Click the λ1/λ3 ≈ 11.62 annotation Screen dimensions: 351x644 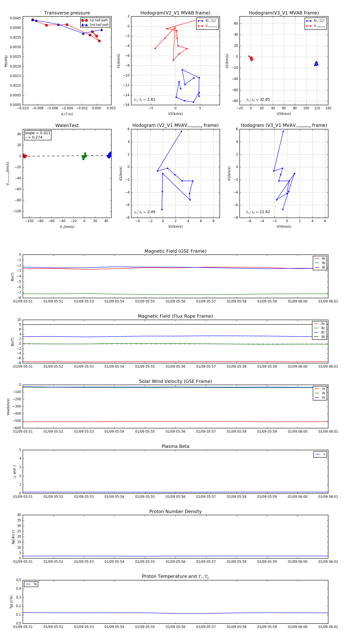tap(258, 212)
